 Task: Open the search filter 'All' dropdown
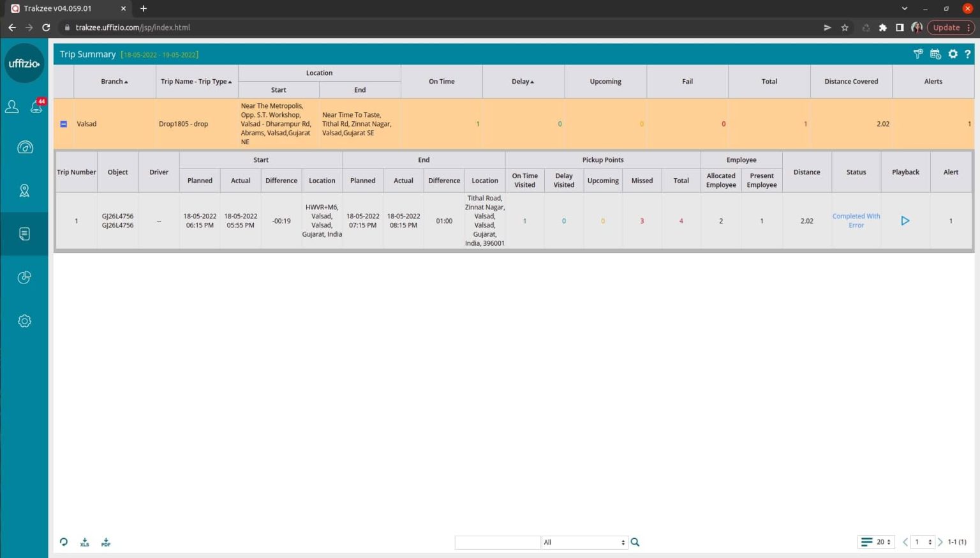(584, 542)
